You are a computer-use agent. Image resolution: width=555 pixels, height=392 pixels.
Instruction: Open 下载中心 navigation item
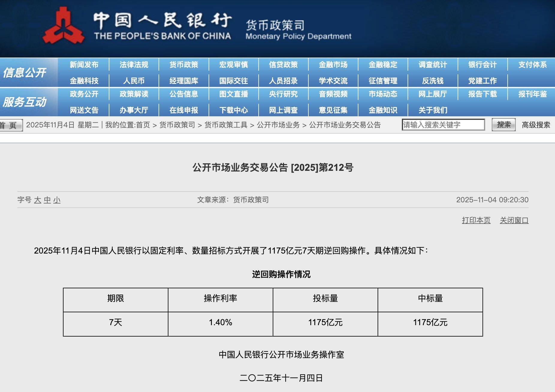coord(233,110)
